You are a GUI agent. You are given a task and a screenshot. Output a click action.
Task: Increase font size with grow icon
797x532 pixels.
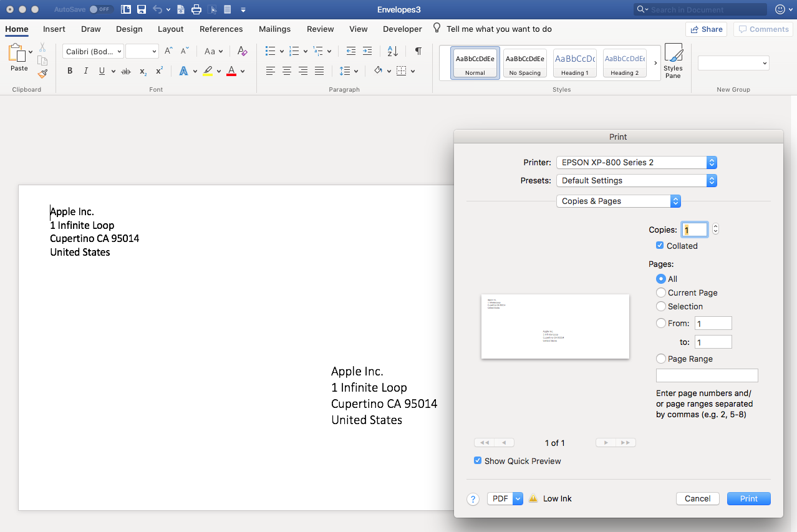[168, 51]
